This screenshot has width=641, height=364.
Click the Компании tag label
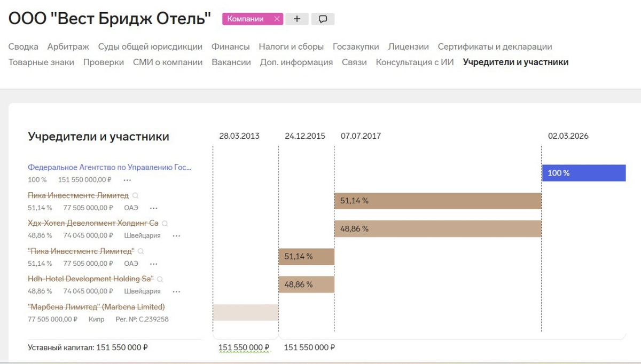pyautogui.click(x=246, y=19)
